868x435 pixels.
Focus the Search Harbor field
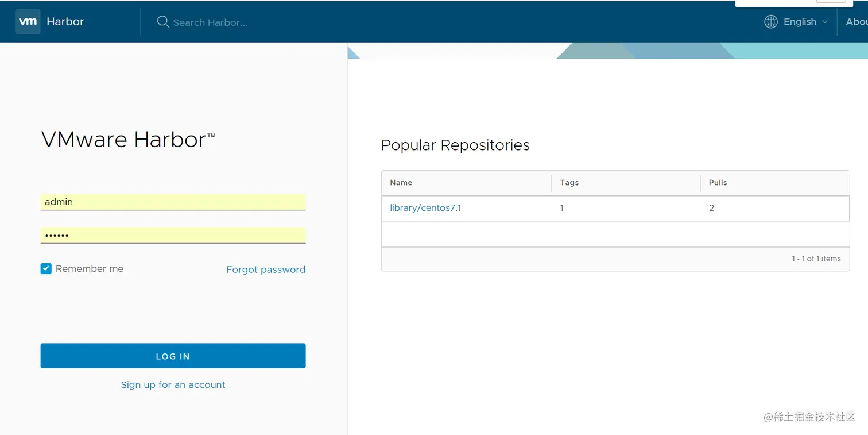click(210, 22)
